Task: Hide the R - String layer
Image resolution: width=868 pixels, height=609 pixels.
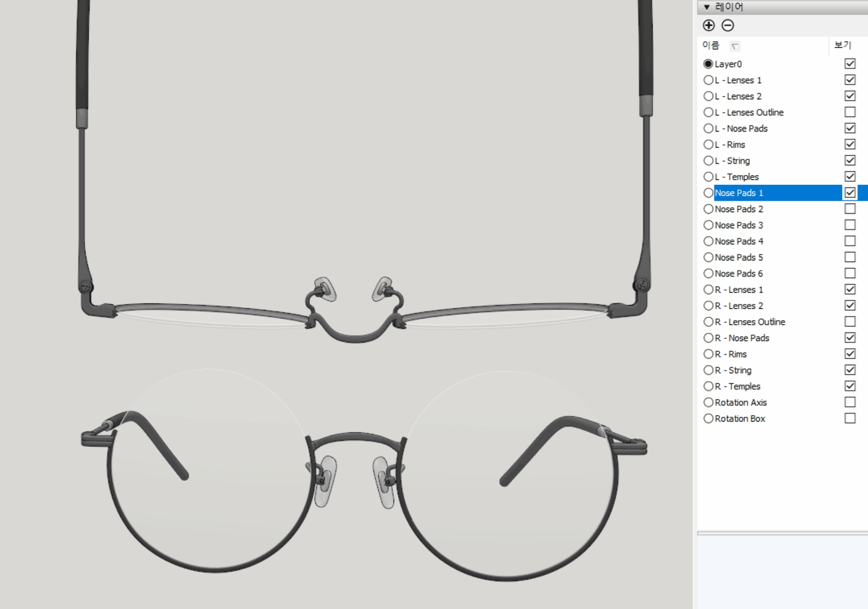Action: [850, 369]
